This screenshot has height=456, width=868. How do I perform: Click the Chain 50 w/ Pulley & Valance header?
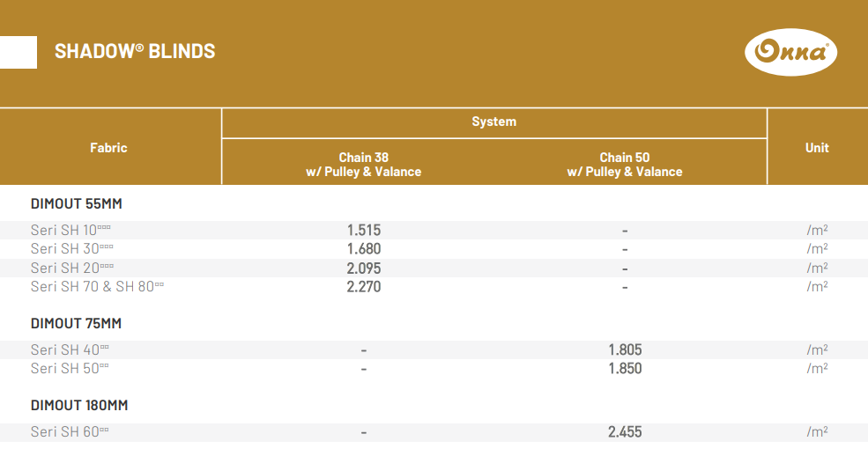tap(624, 165)
